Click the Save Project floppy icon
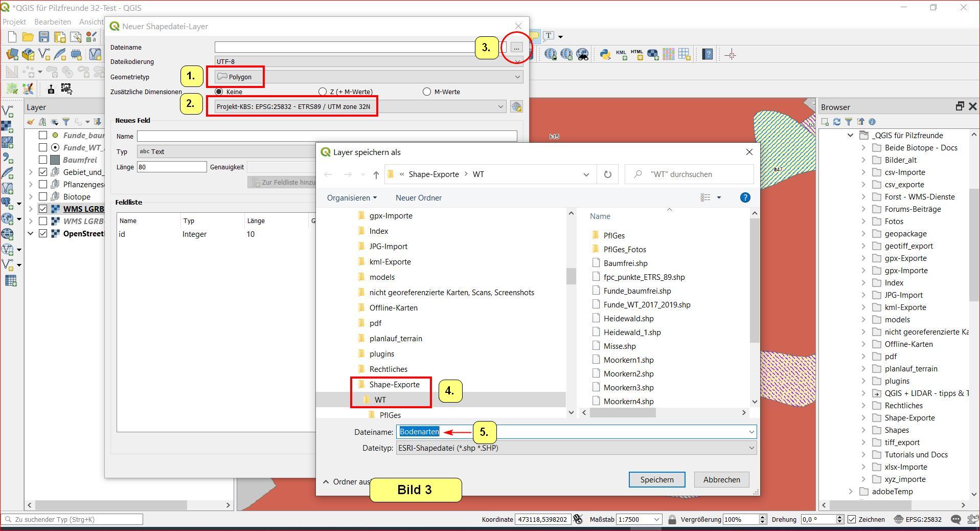The image size is (980, 531). tap(44, 37)
